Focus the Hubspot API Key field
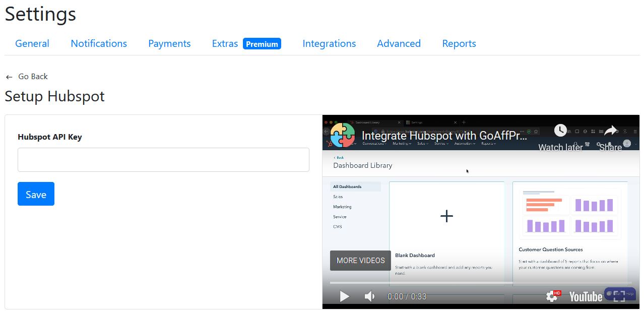 point(163,160)
